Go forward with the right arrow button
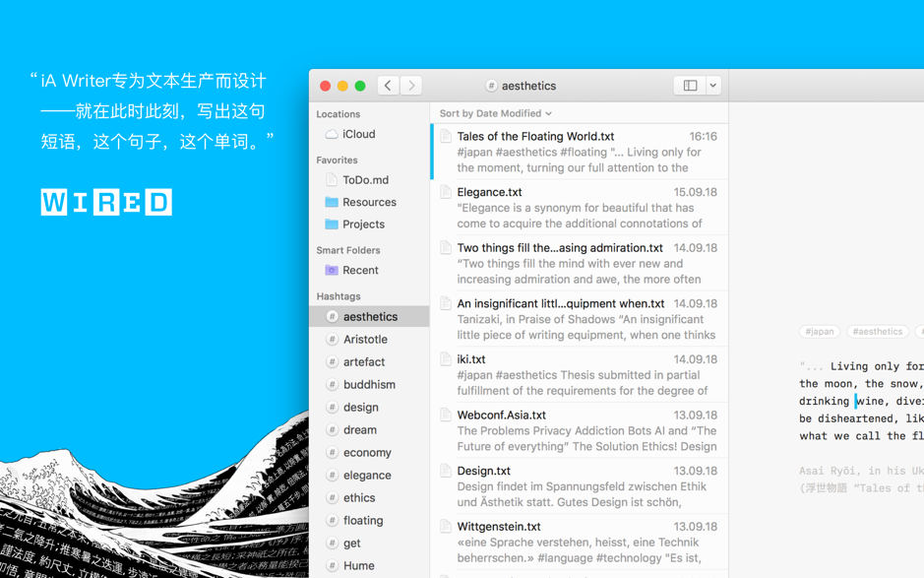 pos(411,86)
